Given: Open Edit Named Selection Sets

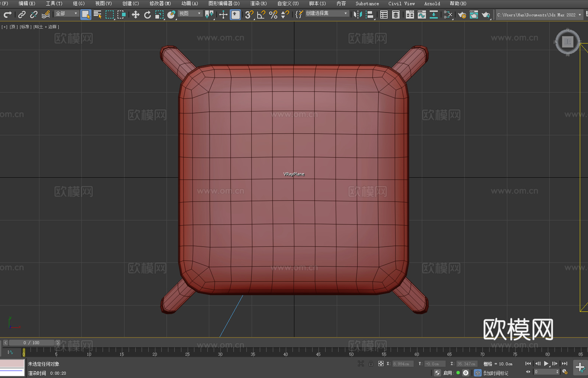Looking at the screenshot, I should click(x=299, y=14).
